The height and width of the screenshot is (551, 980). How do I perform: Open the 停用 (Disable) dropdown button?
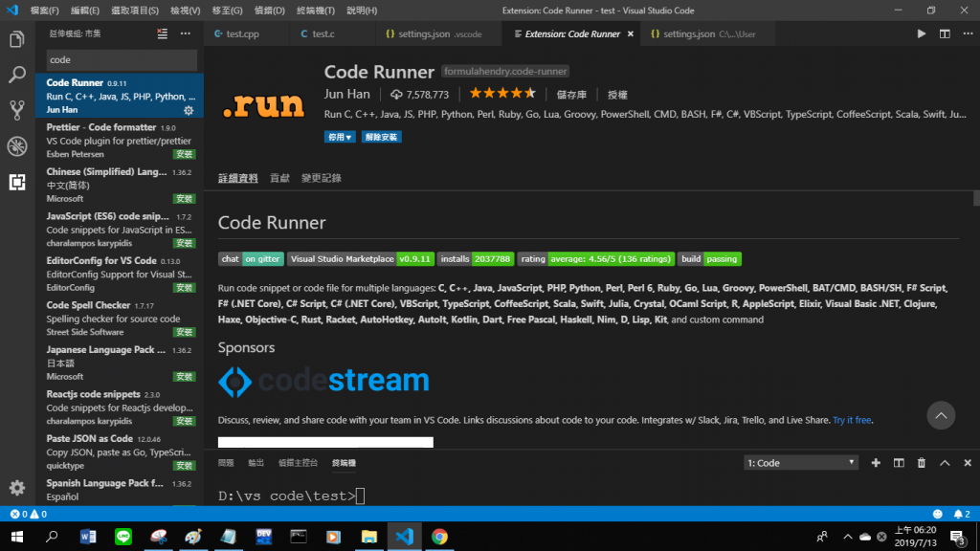pos(340,137)
